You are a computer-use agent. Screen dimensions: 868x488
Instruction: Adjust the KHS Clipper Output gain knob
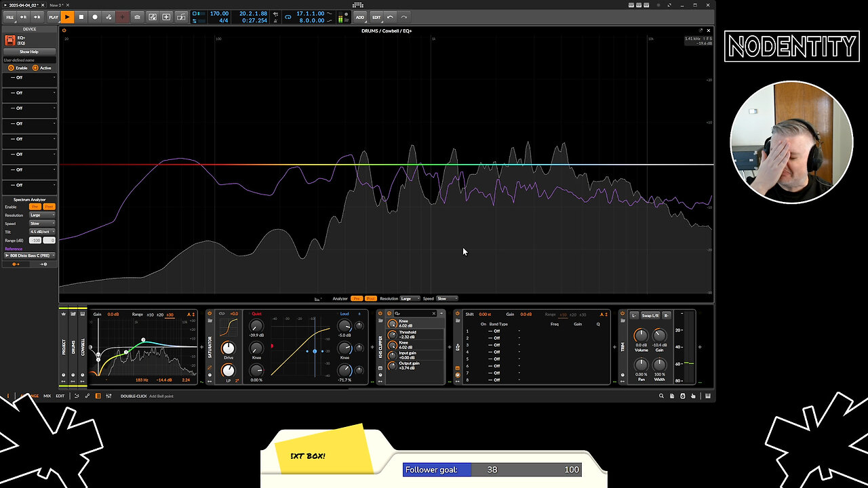(x=392, y=366)
